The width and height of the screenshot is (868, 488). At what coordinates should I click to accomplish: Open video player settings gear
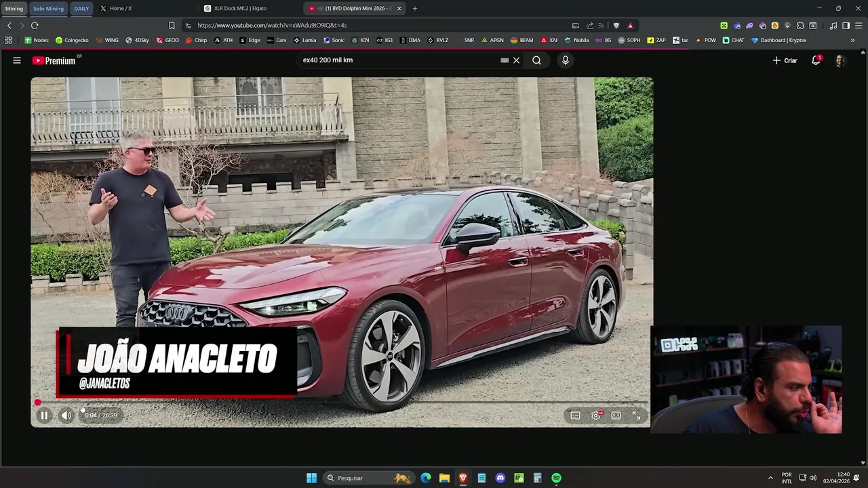[x=596, y=415]
